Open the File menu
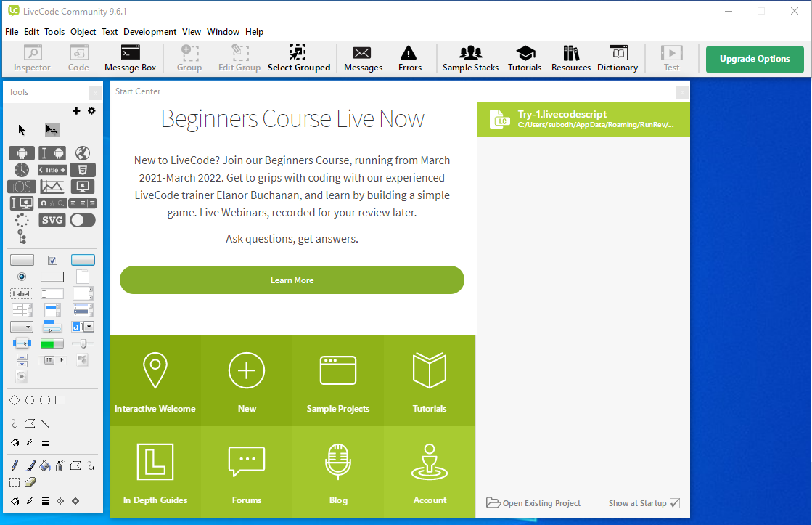 click(12, 32)
